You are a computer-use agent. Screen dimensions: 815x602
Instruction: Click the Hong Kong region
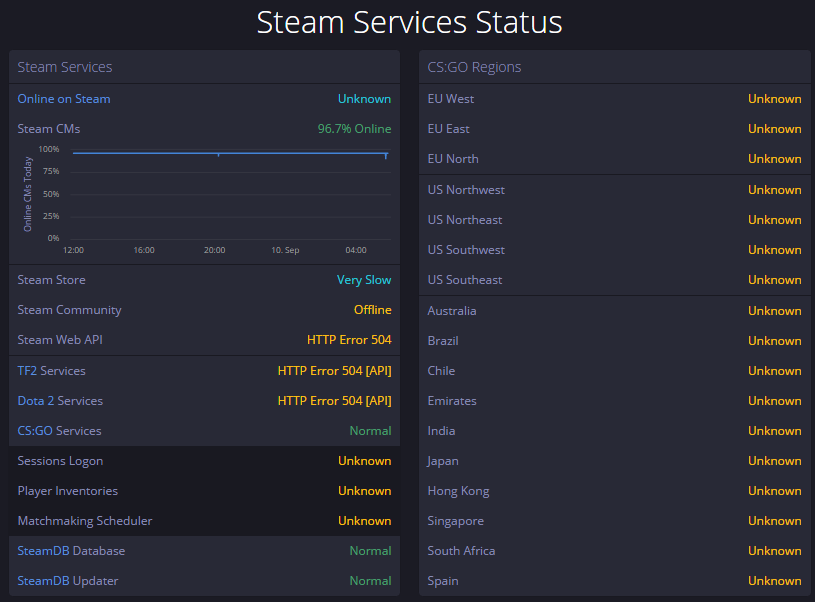point(458,491)
